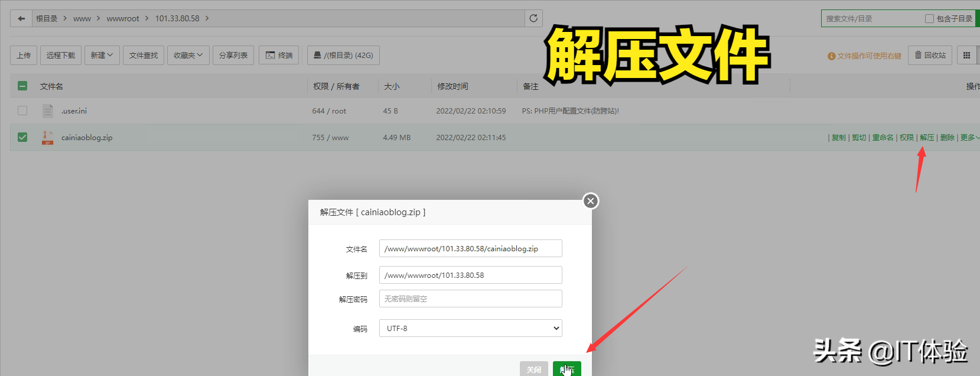The height and width of the screenshot is (376, 980).
Task: Select the cainiaoblog.zip file name
Action: click(x=87, y=137)
